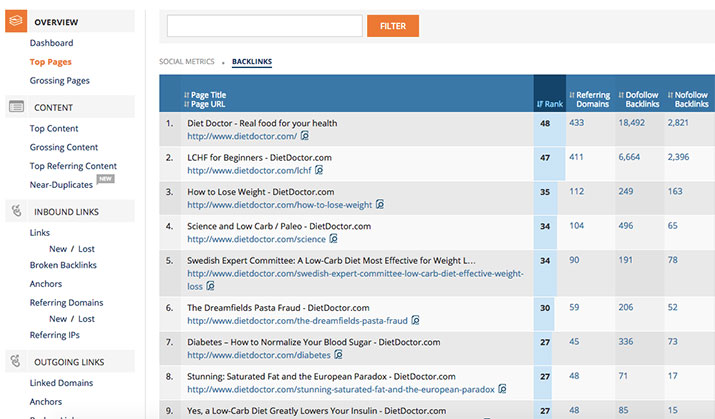This screenshot has height=419, width=715.
Task: Open Top Referring Content
Action: pos(73,166)
